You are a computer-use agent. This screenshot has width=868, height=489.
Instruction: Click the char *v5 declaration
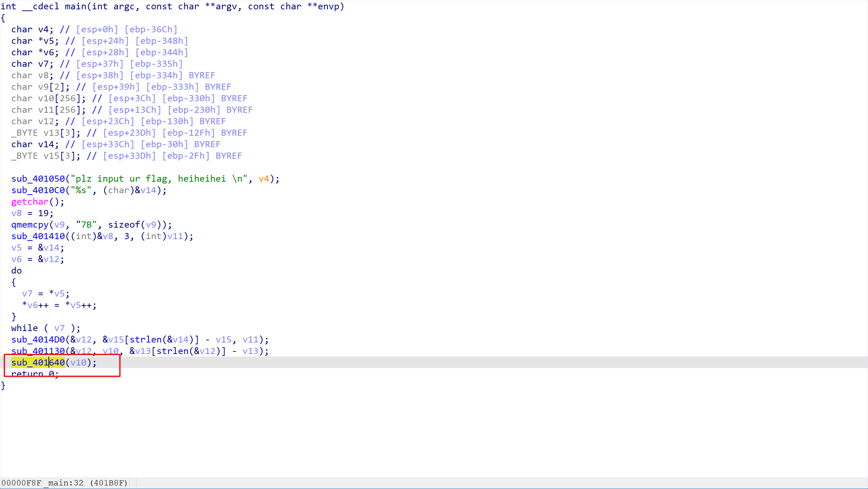(x=100, y=41)
